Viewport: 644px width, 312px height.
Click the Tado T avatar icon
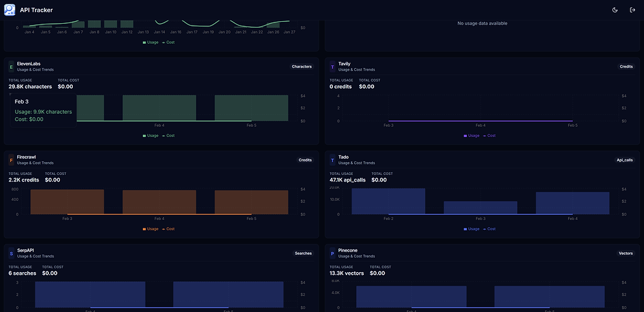[x=333, y=160]
